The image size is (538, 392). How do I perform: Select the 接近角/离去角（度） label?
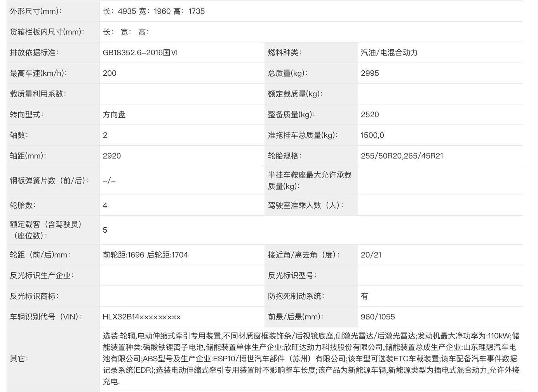point(304,255)
